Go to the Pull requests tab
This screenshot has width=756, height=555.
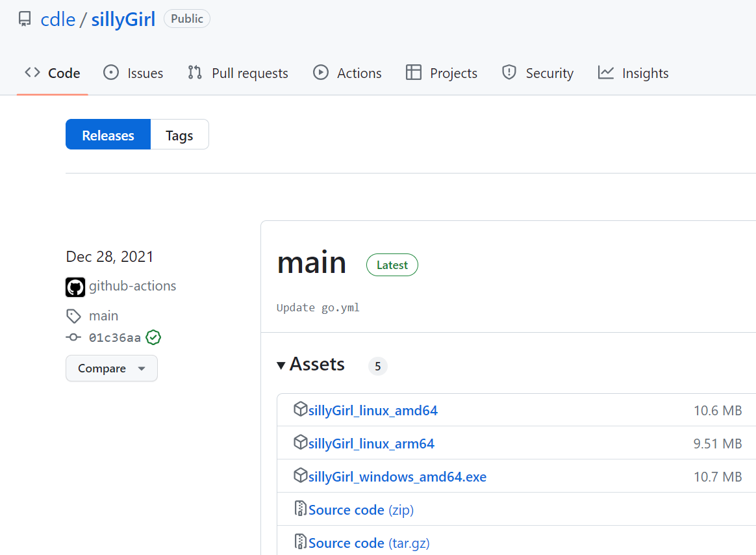[x=238, y=73]
